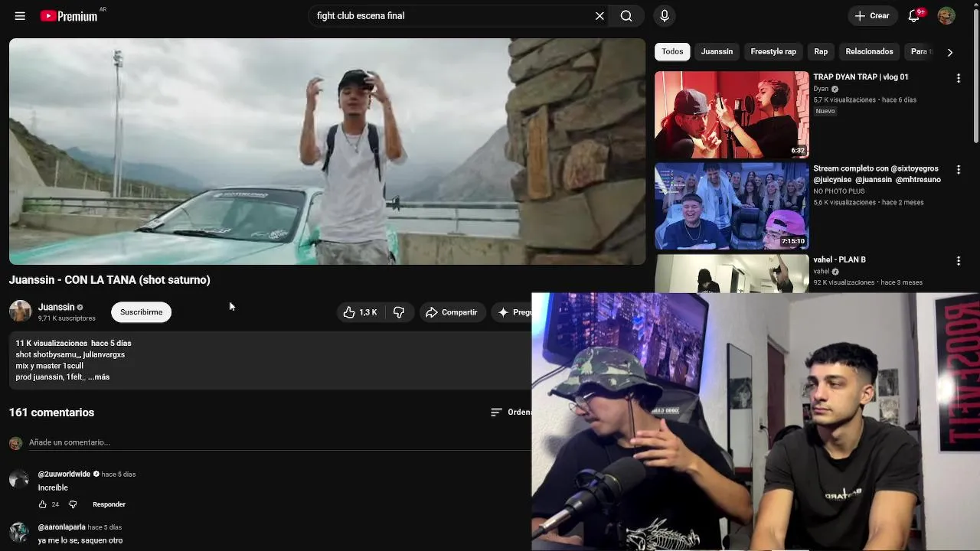Select the Relacionados filter chip
Screen dimensions: 980x551
[x=869, y=51]
